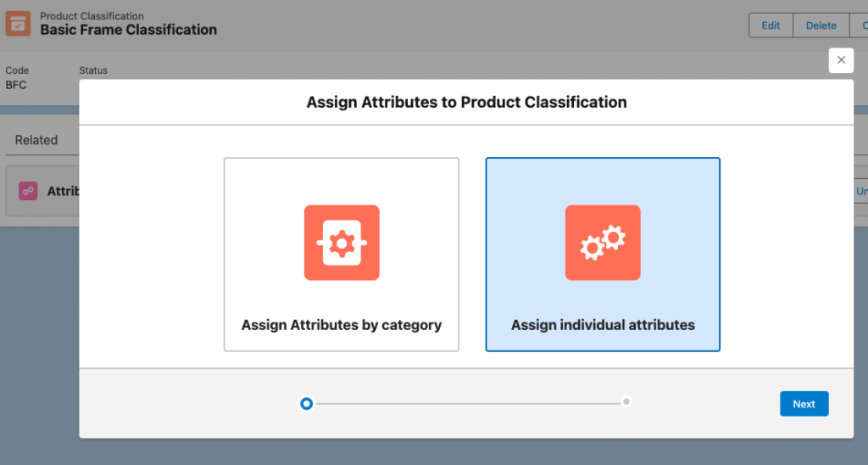Click the Delete button in the header

click(821, 25)
